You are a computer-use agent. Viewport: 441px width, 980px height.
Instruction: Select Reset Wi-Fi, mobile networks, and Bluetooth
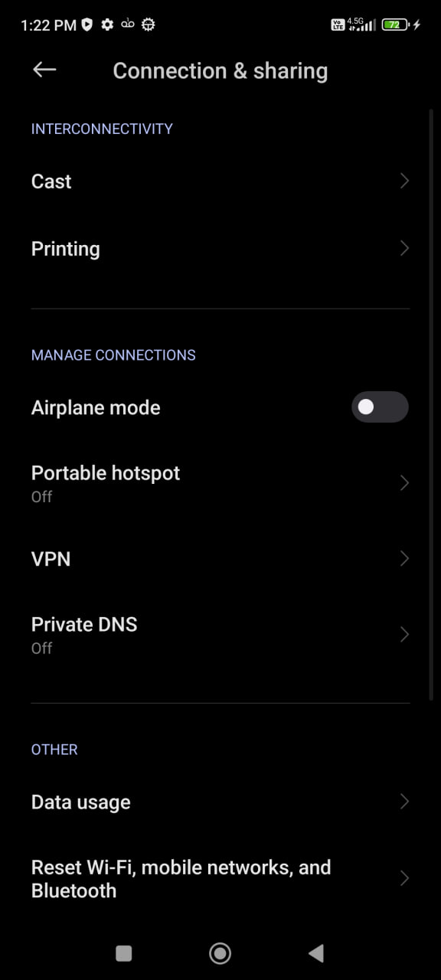220,878
